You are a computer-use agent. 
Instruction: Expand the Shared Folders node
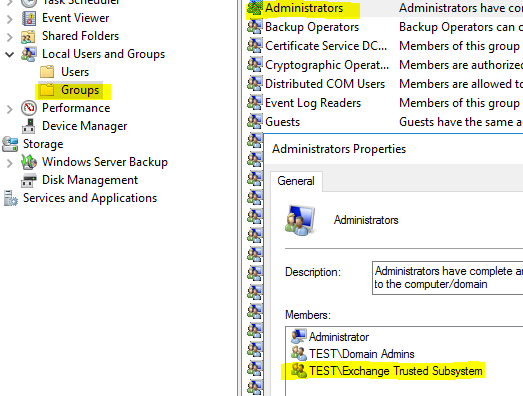(x=10, y=37)
